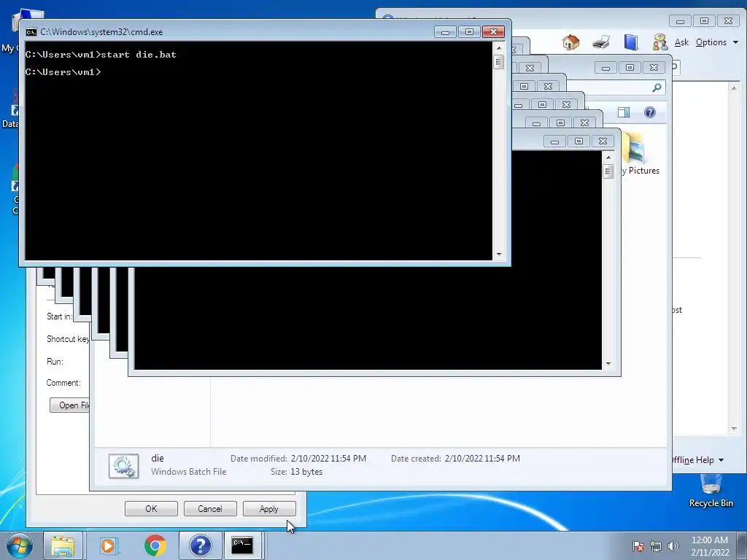Click Cancel in the Properties dialog
This screenshot has height=560, width=747.
point(210,508)
